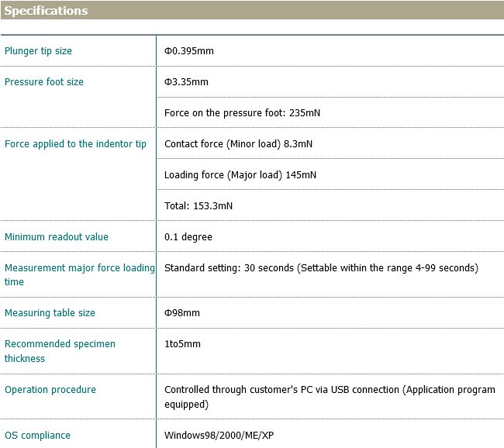
Task: Select the 0.1 degree value
Action: (188, 237)
